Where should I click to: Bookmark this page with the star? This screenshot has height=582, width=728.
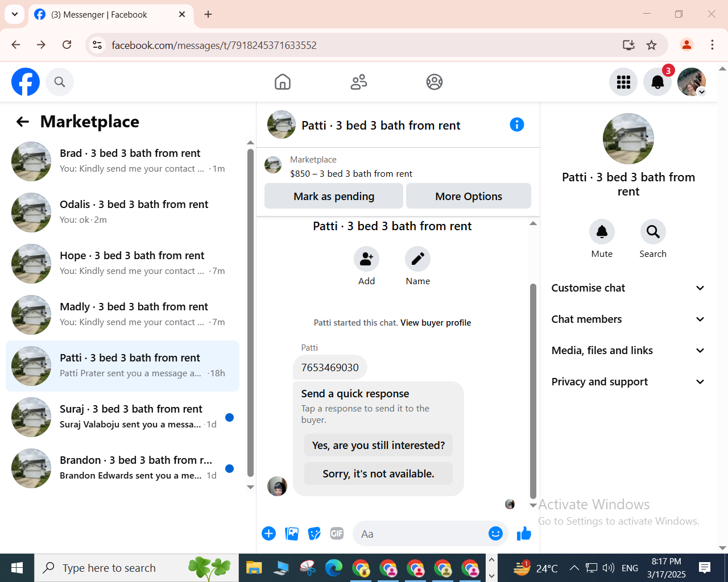click(x=652, y=45)
